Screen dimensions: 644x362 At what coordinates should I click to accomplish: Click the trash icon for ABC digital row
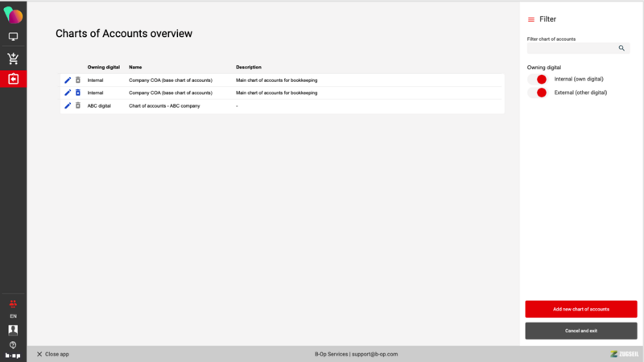pos(78,106)
